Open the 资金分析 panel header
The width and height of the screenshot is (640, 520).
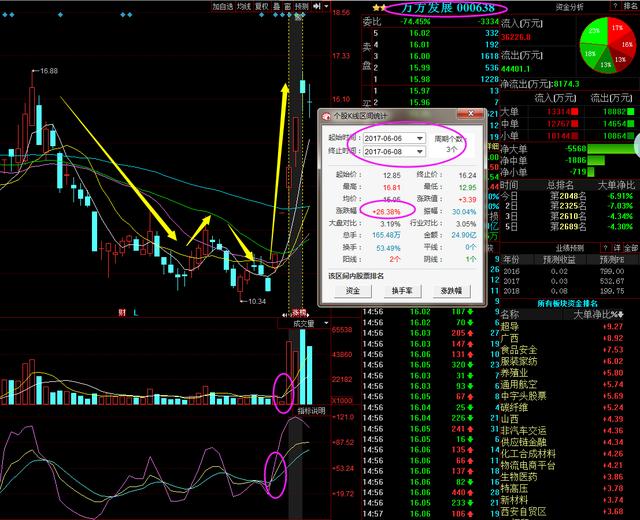coord(569,7)
